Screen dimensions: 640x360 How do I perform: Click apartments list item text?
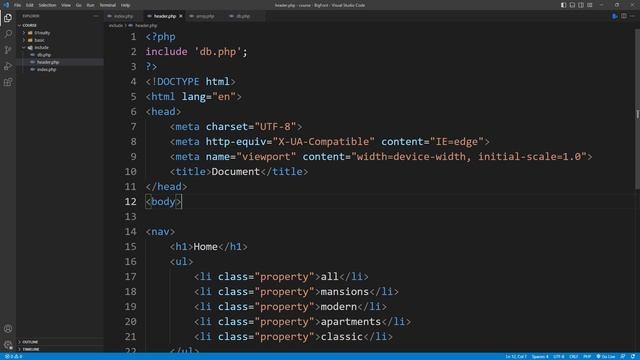tap(351, 322)
